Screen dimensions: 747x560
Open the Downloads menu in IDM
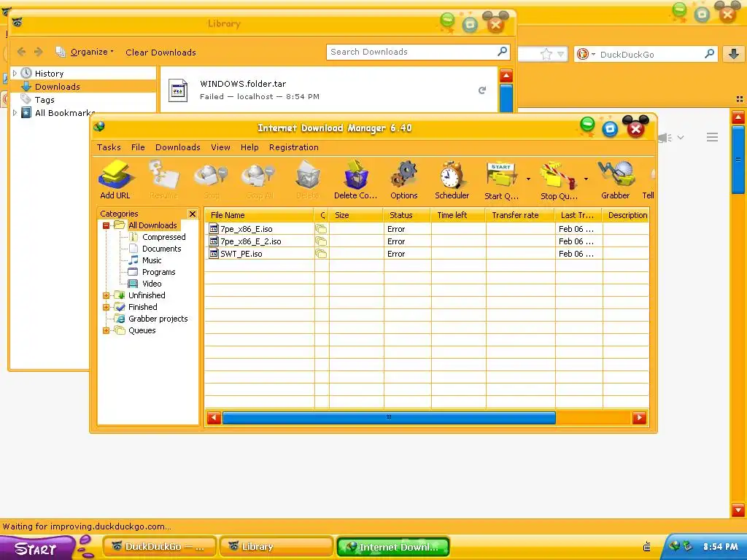click(x=178, y=147)
